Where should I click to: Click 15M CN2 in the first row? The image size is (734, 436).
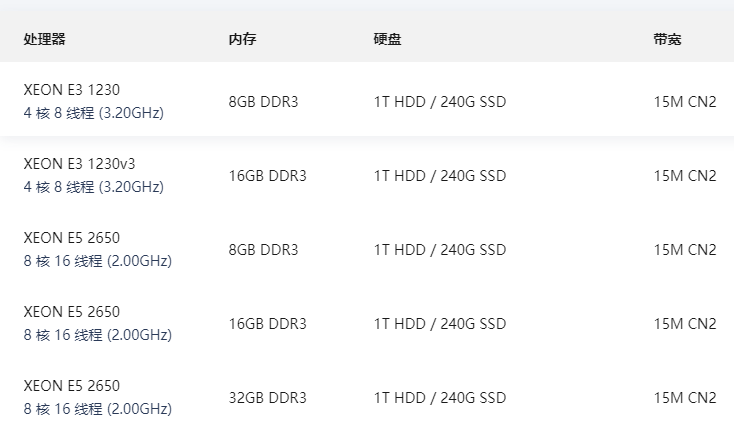(685, 102)
